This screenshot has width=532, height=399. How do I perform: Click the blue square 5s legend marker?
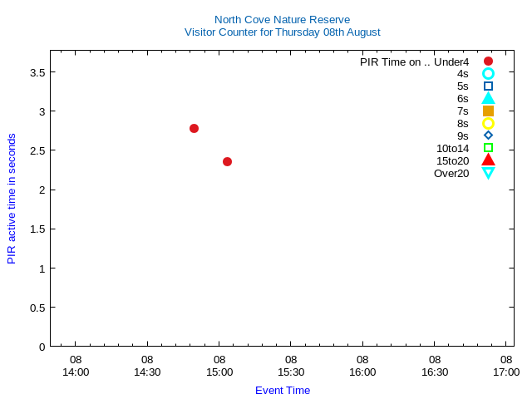488,86
